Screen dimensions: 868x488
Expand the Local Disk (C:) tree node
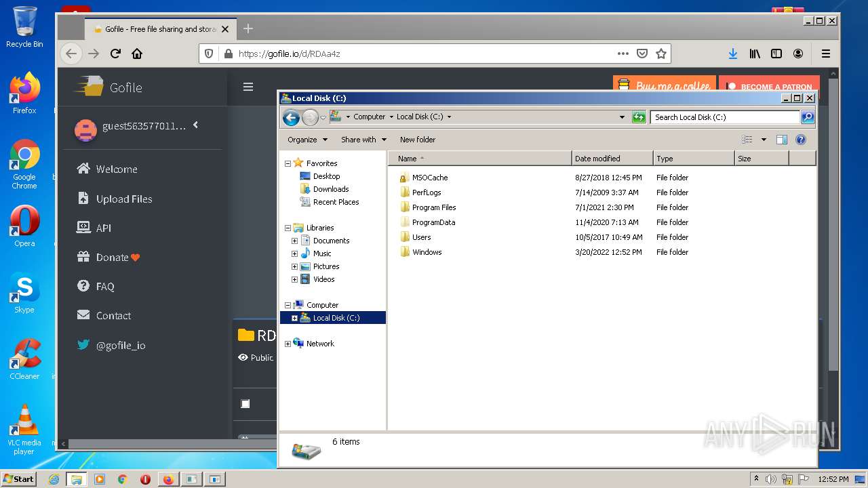coord(294,318)
